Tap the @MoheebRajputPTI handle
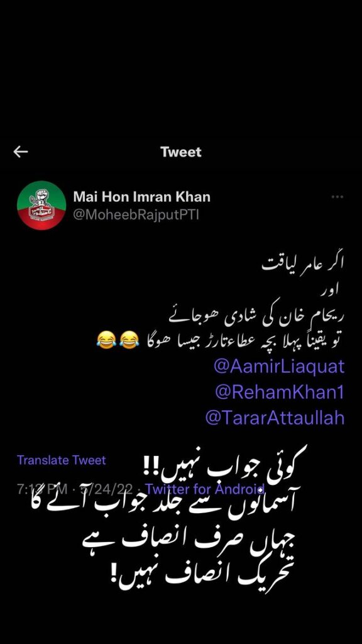Screen dimensions: 362x644 (x=136, y=215)
